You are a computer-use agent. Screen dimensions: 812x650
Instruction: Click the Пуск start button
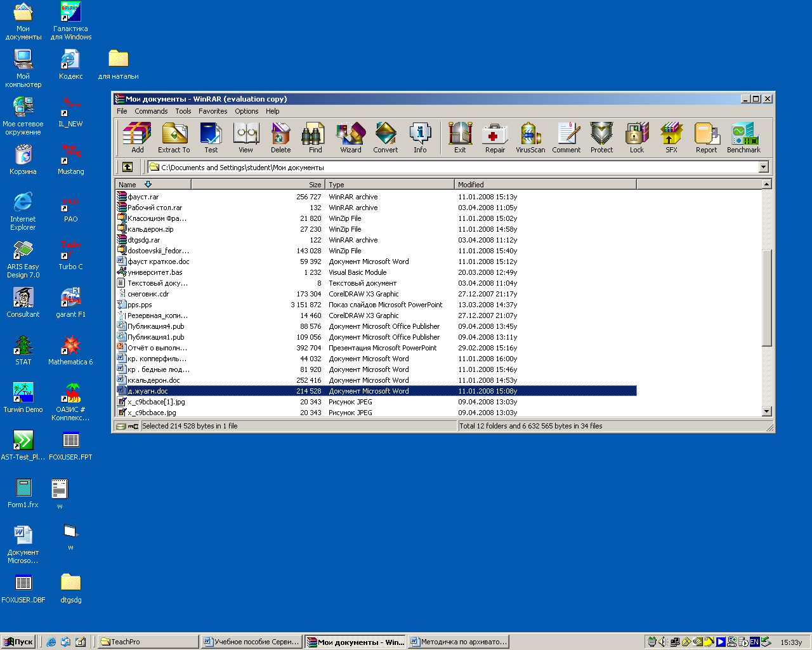(18, 642)
